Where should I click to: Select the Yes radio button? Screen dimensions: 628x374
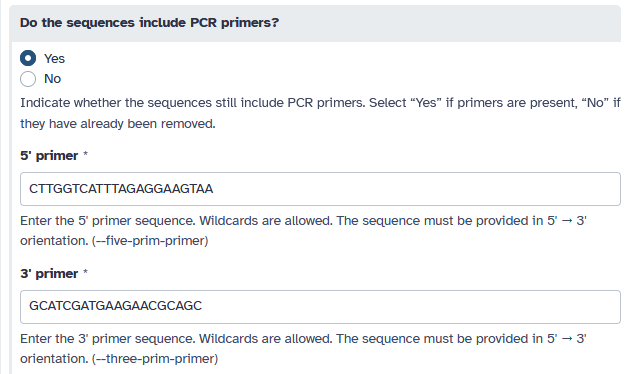(x=28, y=58)
